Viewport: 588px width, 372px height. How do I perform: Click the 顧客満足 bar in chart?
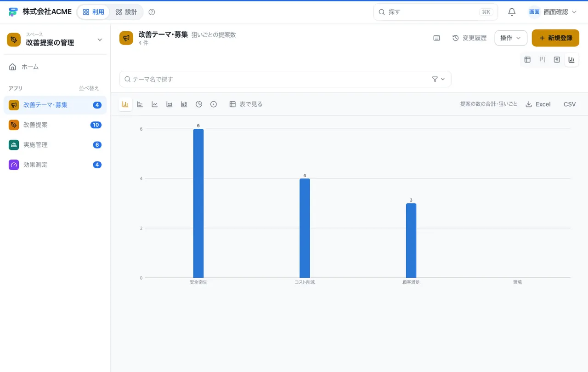tap(411, 240)
